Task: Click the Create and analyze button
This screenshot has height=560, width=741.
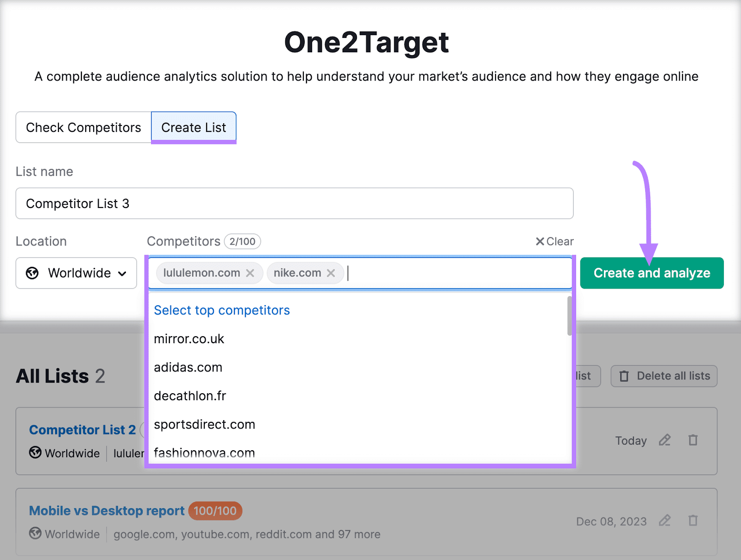Action: pyautogui.click(x=651, y=273)
